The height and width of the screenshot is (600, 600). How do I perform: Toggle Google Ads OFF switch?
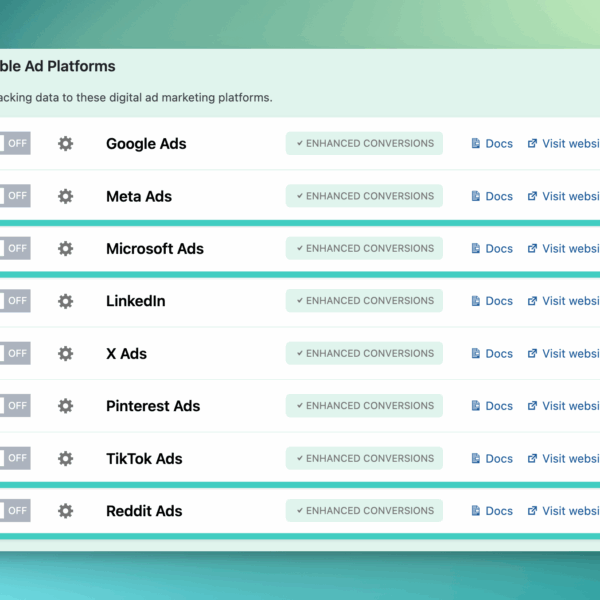(x=15, y=143)
